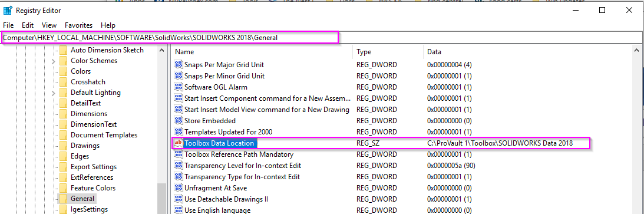The height and width of the screenshot is (214, 644).
Task: Click DWORD icon of Use Detachable Drawings II
Action: pyautogui.click(x=179, y=199)
